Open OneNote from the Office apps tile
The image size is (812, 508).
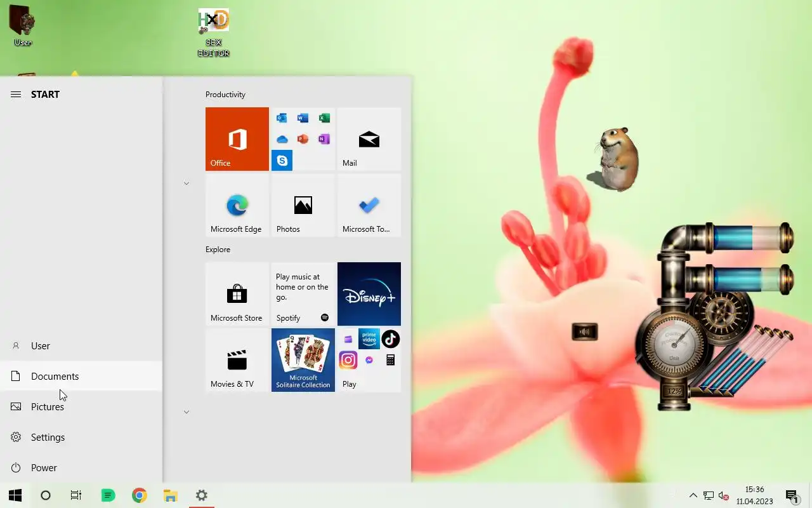coord(324,139)
